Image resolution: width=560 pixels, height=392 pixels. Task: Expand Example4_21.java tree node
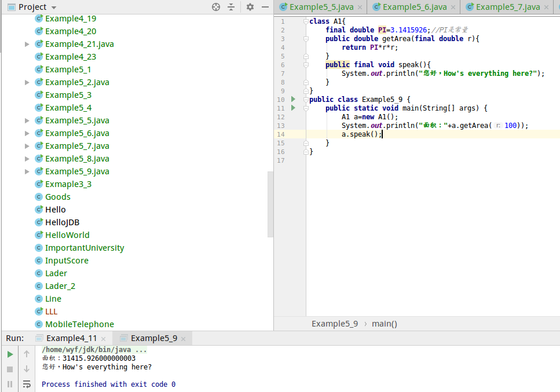(x=27, y=44)
